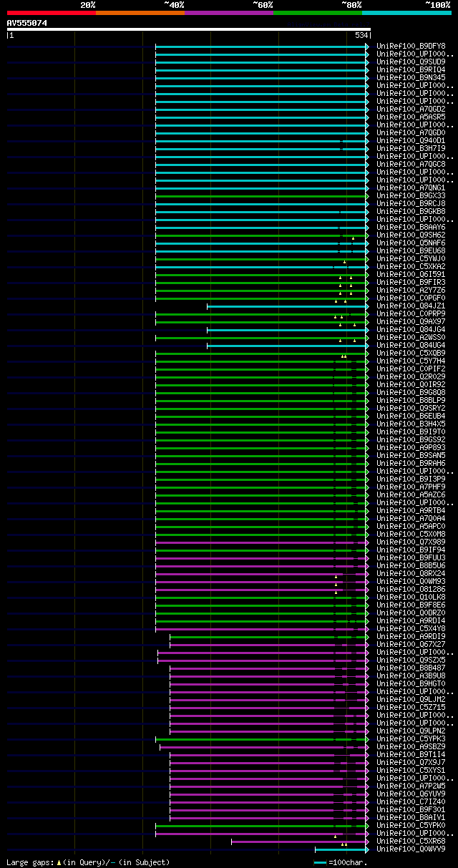The width and height of the screenshot is (458, 868).
Task: Select the UniRef100_Q940D1 hit label
Action: click(411, 140)
